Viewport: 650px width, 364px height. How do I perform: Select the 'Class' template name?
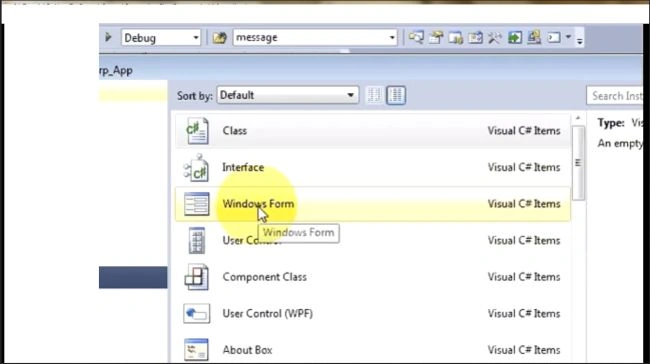click(235, 131)
